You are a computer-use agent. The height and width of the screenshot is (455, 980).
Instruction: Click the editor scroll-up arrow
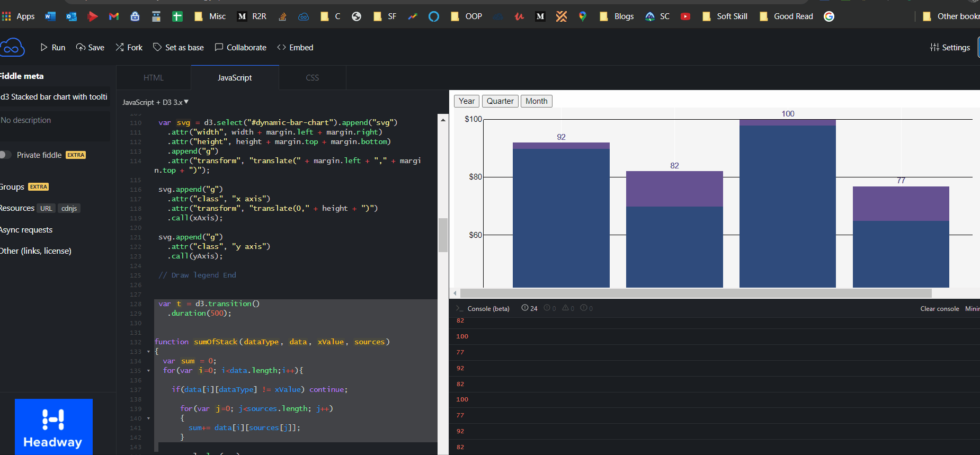(443, 120)
